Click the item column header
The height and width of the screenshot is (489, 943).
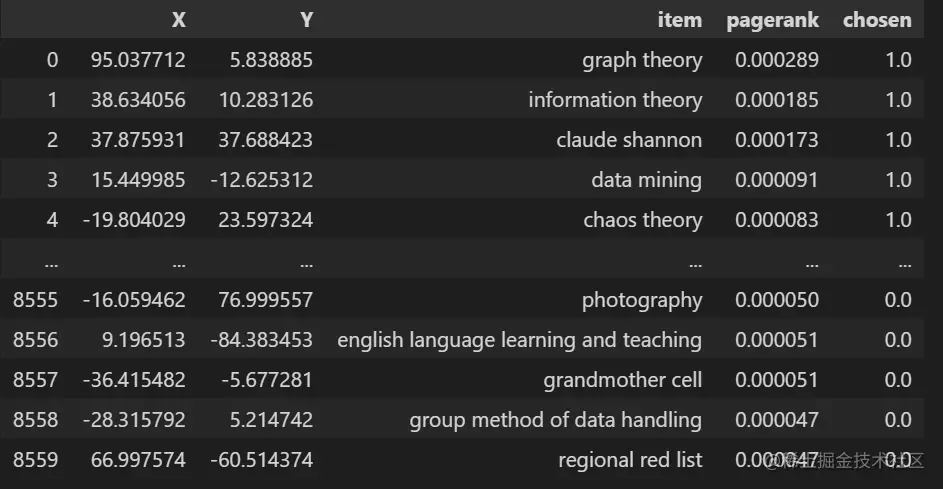pyautogui.click(x=679, y=20)
